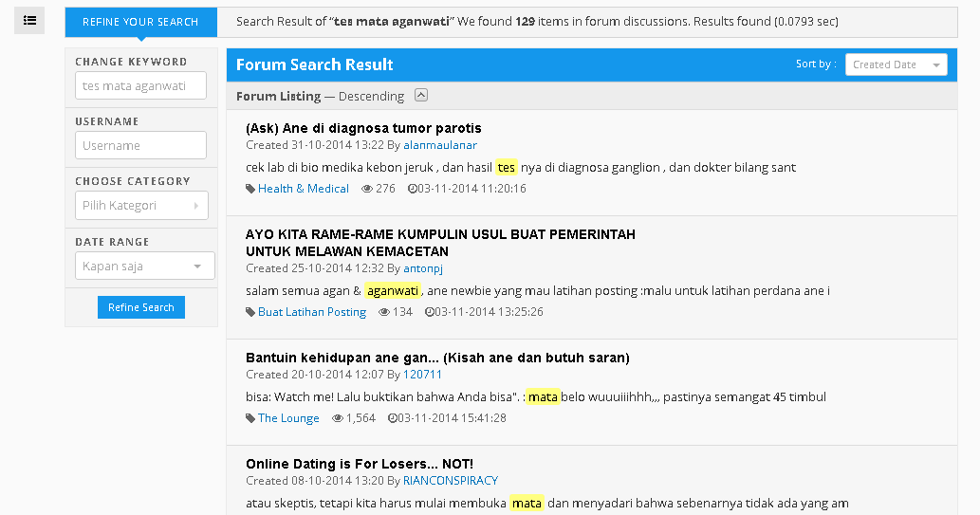Viewport: 980px width, 515px height.
Task: Open The Lounge category link
Action: tap(288, 418)
